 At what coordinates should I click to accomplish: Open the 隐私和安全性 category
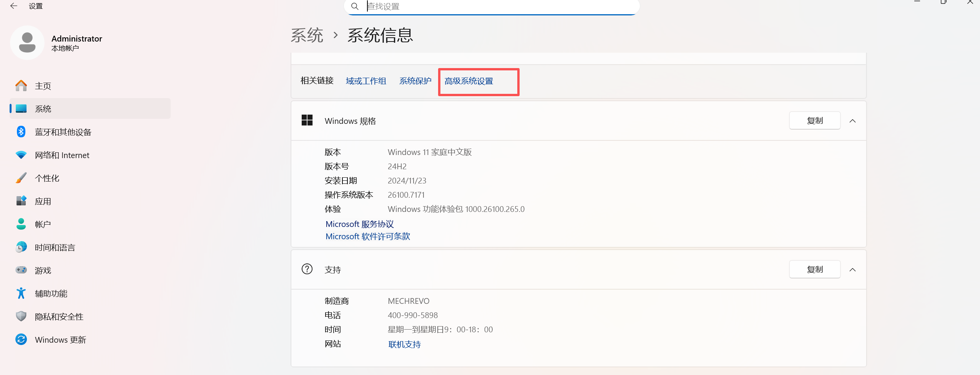tap(90, 317)
